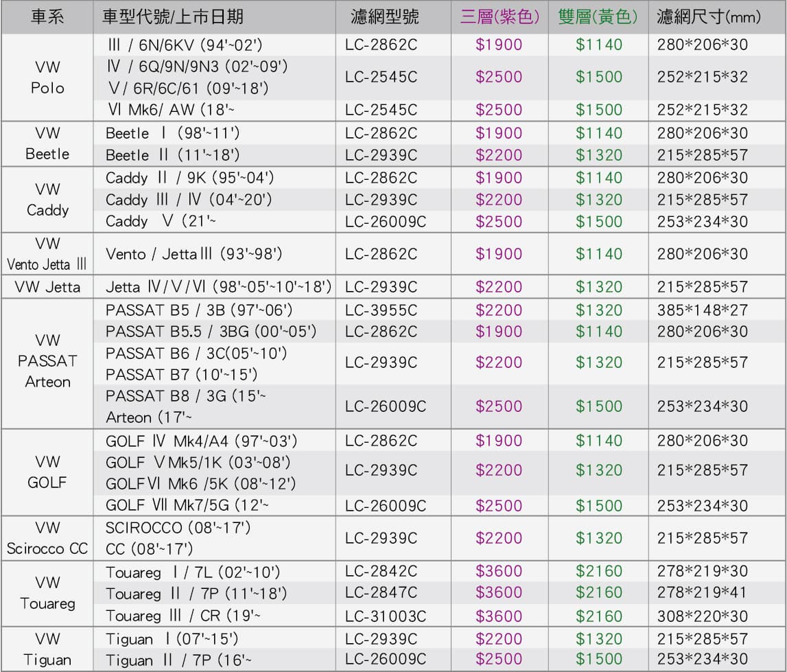
Task: Select LC-26009C in the Caddy V row
Action: tap(386, 222)
